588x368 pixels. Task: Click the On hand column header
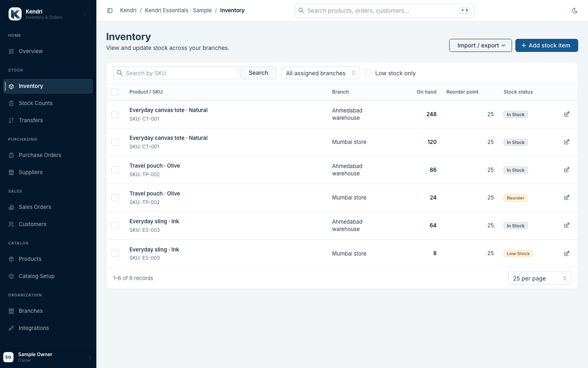pos(427,92)
